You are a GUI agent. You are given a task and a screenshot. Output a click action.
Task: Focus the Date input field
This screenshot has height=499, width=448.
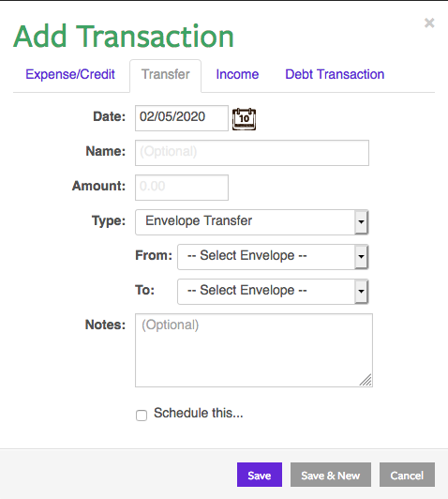[182, 118]
